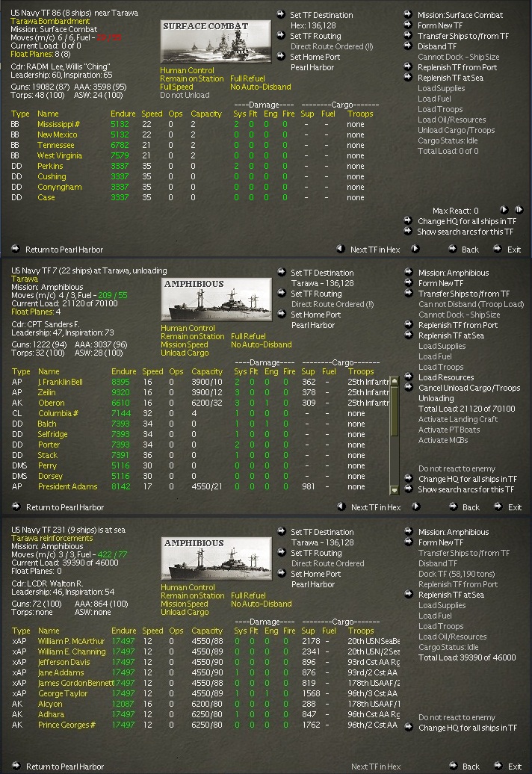This screenshot has width=532, height=774.
Task: Toggle No Auto-Disband for TF 86
Action: pos(261,87)
